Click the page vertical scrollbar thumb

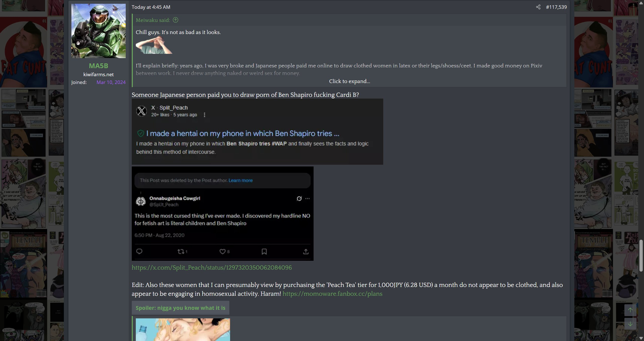(x=641, y=255)
